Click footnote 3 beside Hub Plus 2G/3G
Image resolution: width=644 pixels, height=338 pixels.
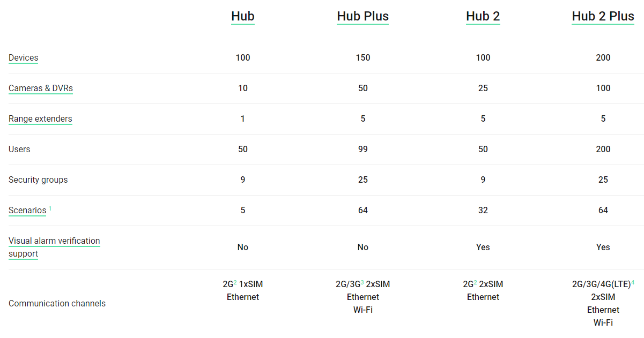362,282
